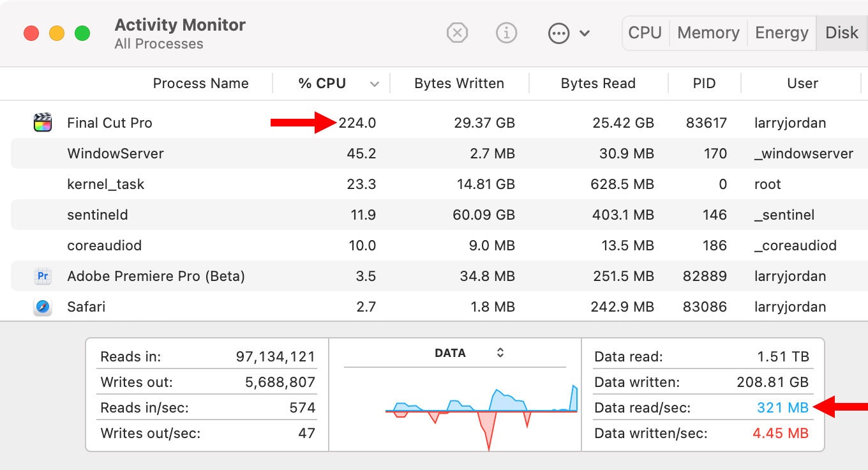This screenshot has width=868, height=470.
Task: Click the 60.09 GB sentineld value
Action: 484,215
